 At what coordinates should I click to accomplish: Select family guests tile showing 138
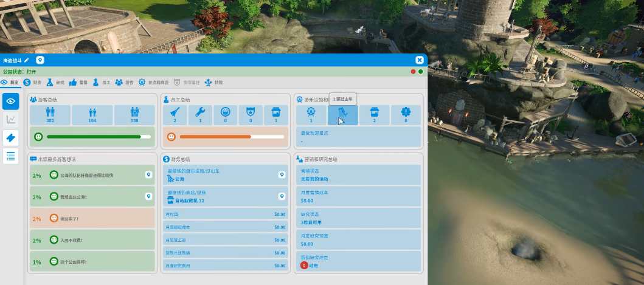point(134,115)
